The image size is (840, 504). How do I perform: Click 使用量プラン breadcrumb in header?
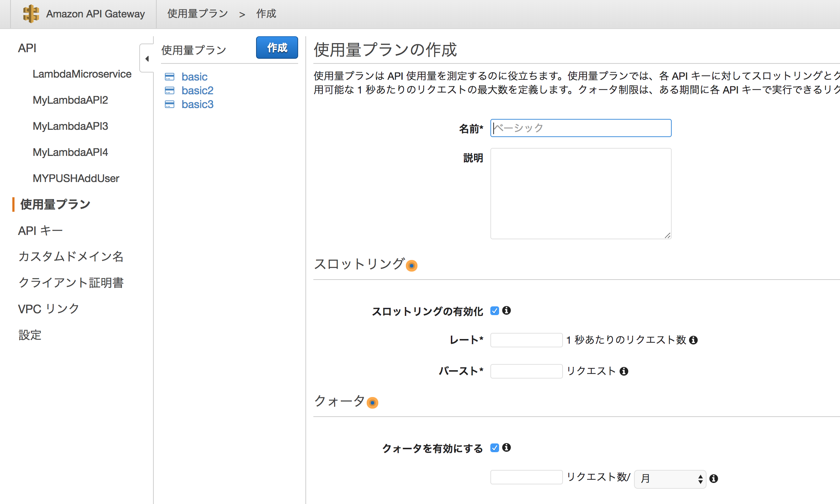click(198, 14)
